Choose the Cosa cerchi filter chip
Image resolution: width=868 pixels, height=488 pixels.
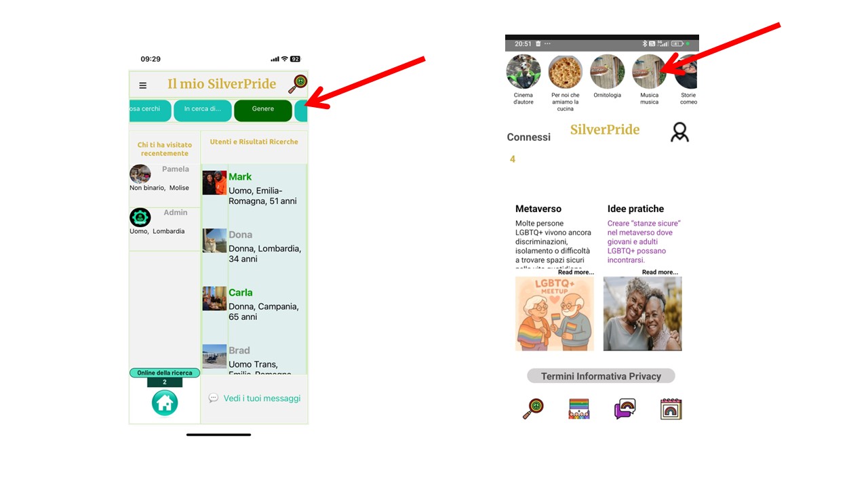(x=150, y=110)
